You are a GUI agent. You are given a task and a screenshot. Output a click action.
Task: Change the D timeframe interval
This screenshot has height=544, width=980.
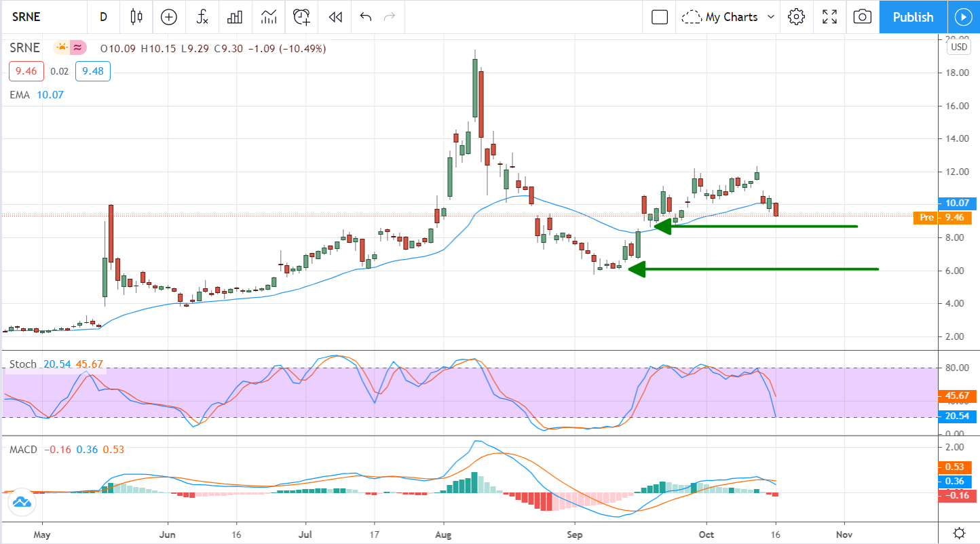(x=103, y=17)
